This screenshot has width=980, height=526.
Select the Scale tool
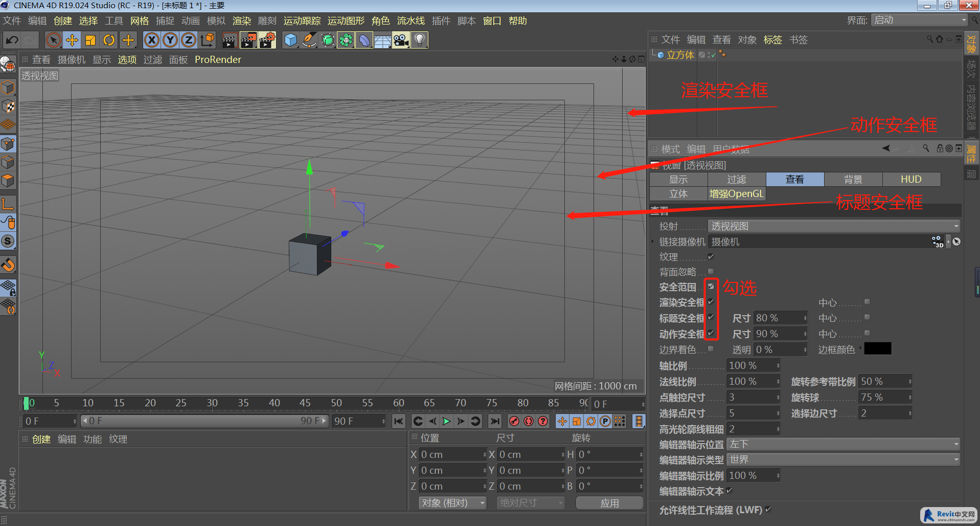[90, 40]
